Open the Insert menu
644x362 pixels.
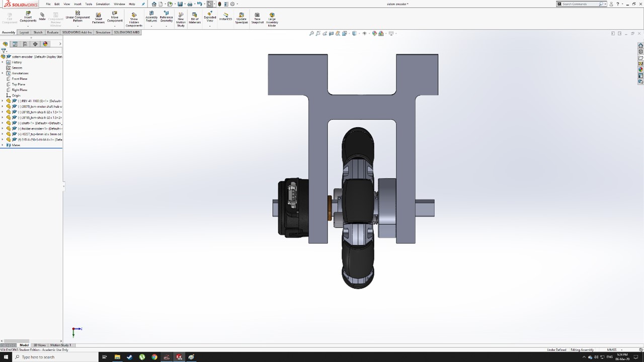click(x=77, y=4)
